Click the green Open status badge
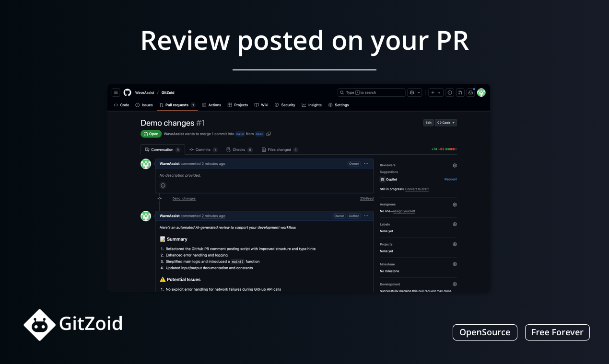 pos(151,134)
